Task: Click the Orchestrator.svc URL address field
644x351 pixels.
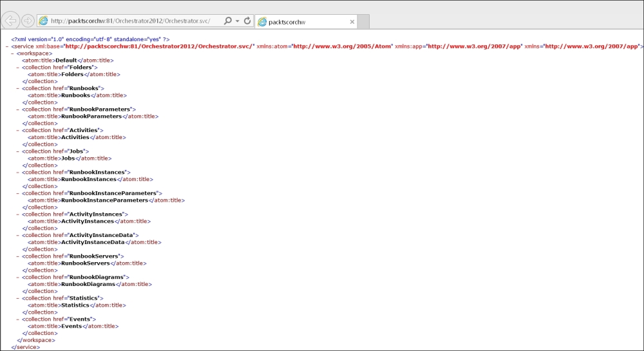Action: pyautogui.click(x=135, y=21)
